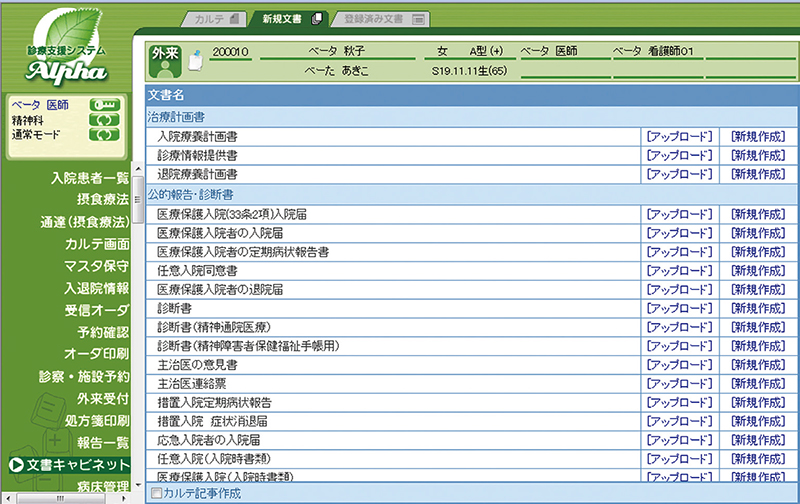Click the refresh icon next to 精神科

pos(104,119)
